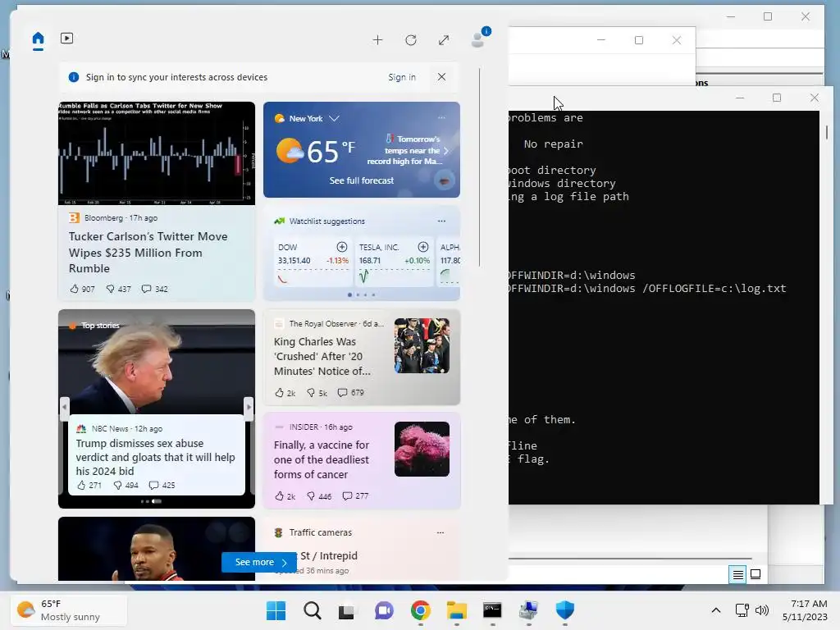The height and width of the screenshot is (630, 840).
Task: Dislike the cancer vaccine story
Action: coord(319,496)
